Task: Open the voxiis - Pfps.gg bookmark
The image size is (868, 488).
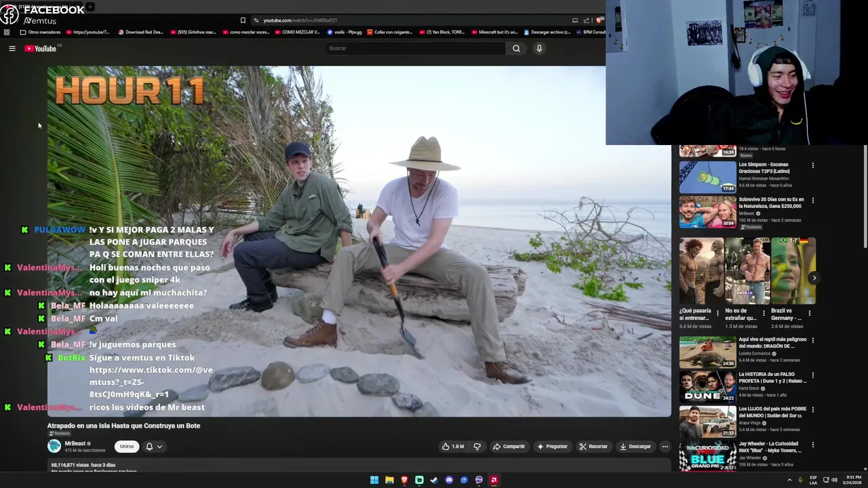Action: click(344, 32)
